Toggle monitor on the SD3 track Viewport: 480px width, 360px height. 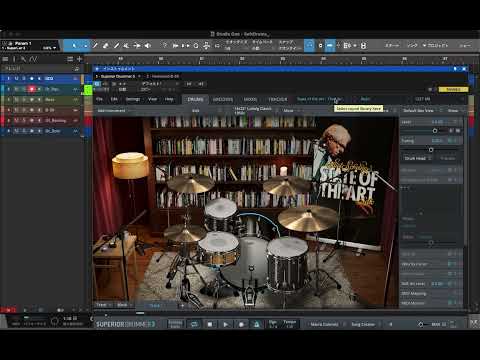click(x=39, y=79)
